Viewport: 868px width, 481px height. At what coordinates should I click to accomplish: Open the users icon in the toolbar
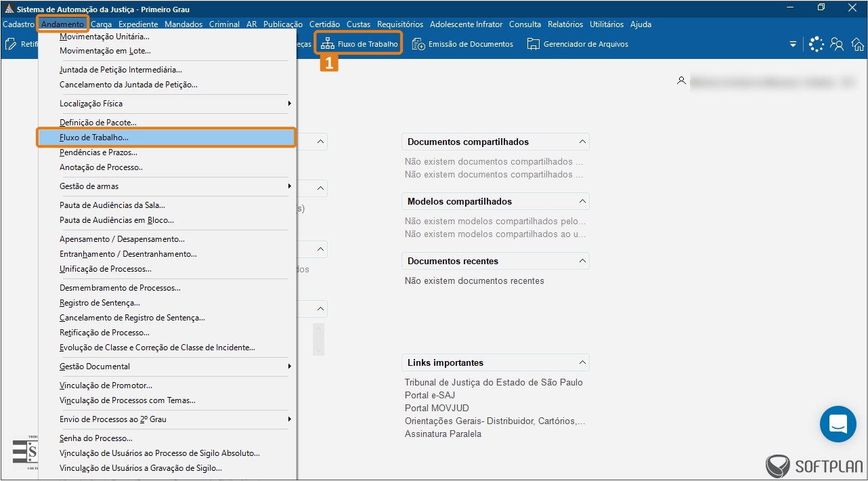837,44
